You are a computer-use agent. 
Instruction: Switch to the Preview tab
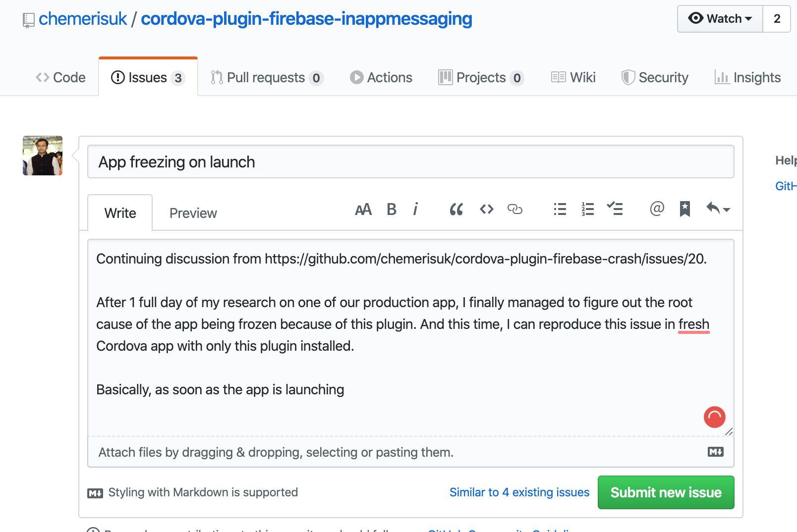click(x=193, y=213)
